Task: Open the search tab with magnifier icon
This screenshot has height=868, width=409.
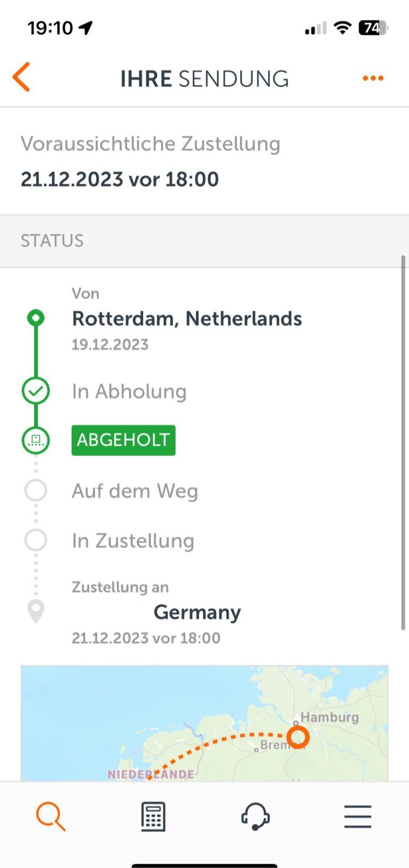Action: tap(51, 816)
